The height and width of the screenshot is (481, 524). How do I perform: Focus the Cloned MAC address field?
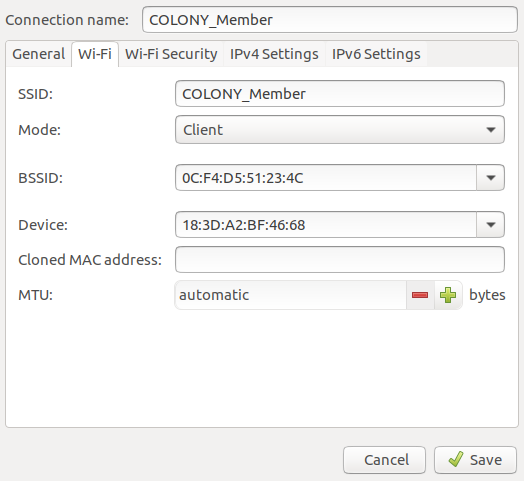[x=340, y=260]
